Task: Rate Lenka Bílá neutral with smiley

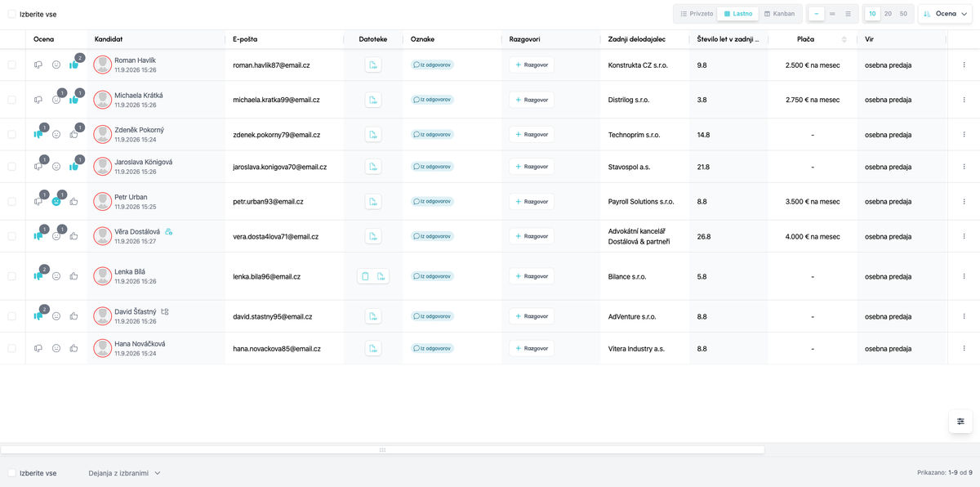Action: point(56,276)
